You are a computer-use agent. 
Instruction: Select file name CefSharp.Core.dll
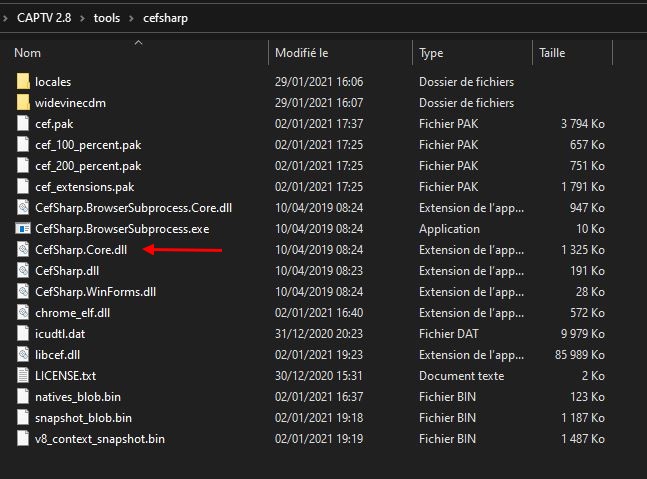(x=81, y=250)
